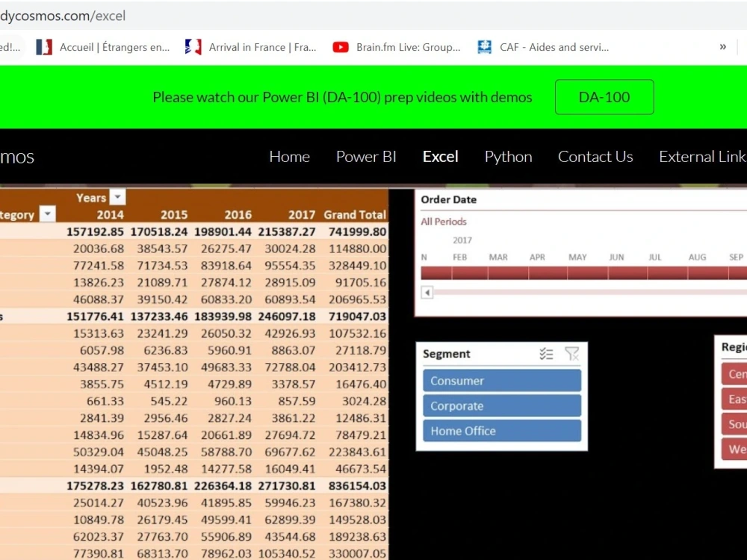Show more bookmarks chevron
The height and width of the screenshot is (560, 747).
722,46
